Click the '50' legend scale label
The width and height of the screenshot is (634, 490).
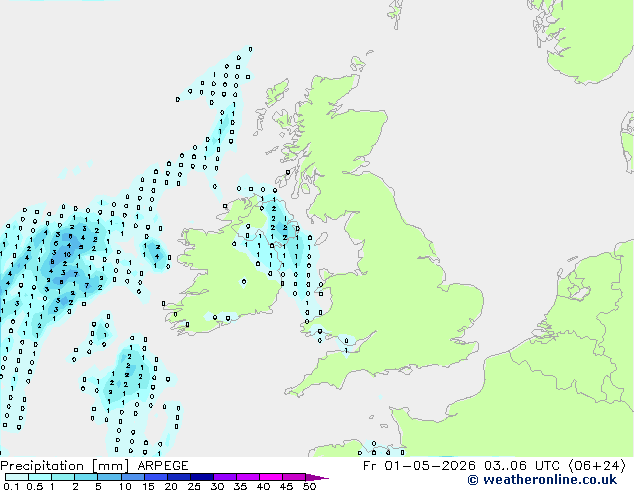tap(309, 486)
